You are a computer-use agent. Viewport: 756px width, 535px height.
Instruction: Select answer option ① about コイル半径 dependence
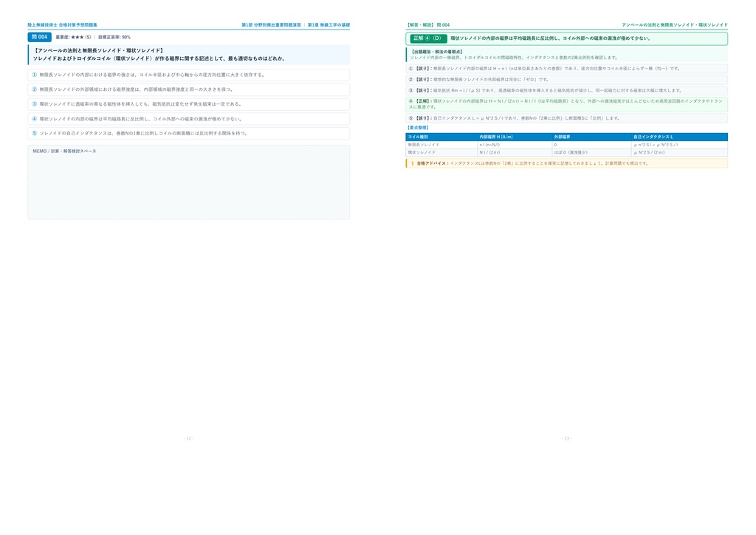click(188, 75)
